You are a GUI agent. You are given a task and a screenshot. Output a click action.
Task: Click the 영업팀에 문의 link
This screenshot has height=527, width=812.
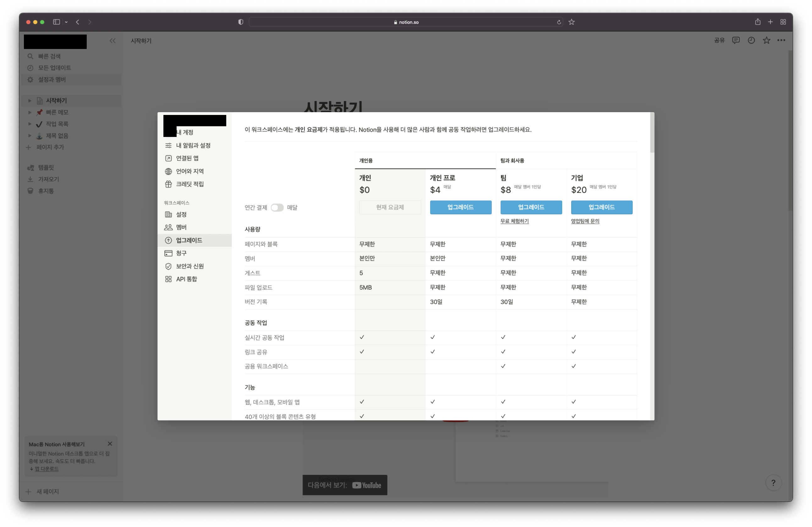[x=585, y=221]
